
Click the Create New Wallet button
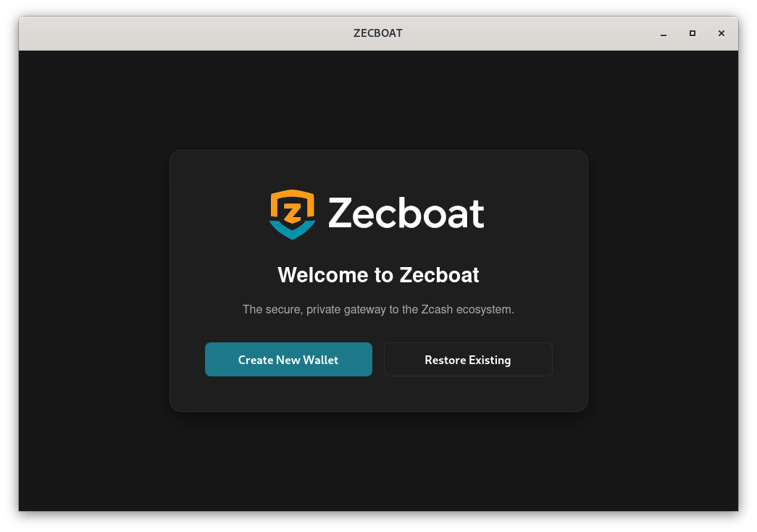pyautogui.click(x=288, y=359)
